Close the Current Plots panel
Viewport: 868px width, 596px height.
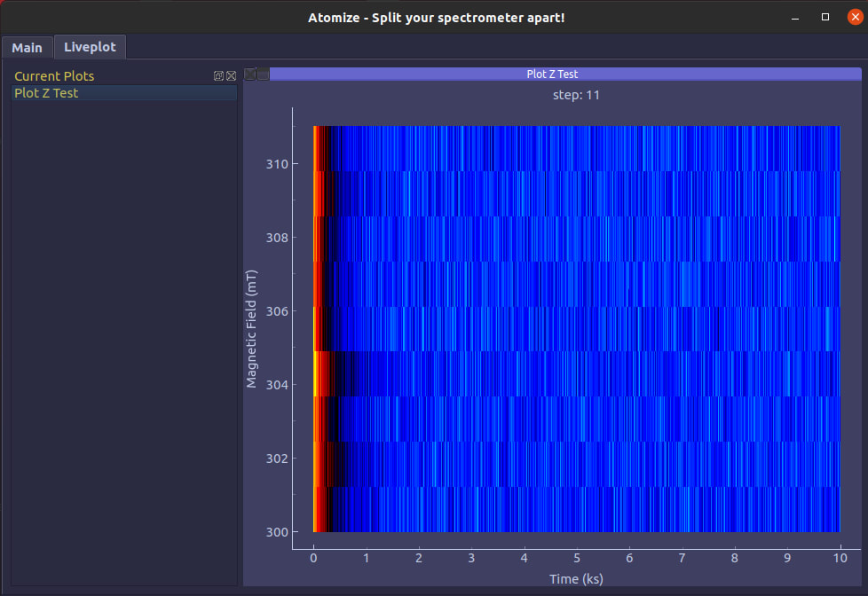pos(232,75)
